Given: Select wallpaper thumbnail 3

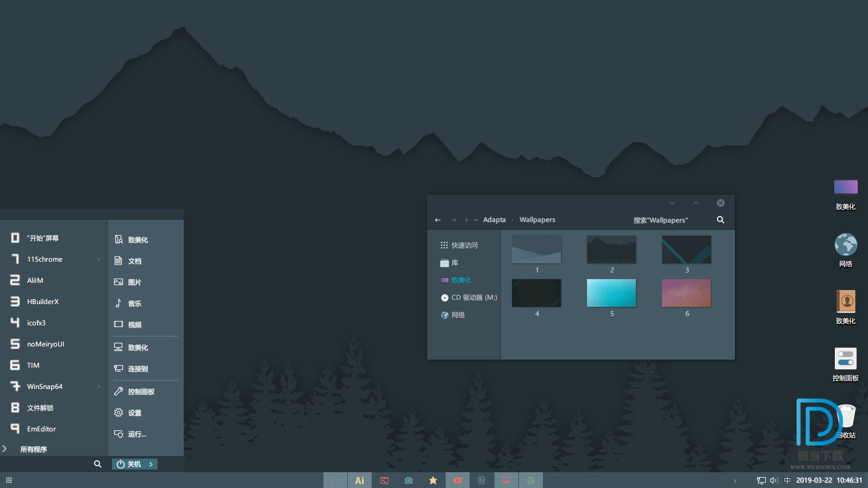Looking at the screenshot, I should 686,250.
